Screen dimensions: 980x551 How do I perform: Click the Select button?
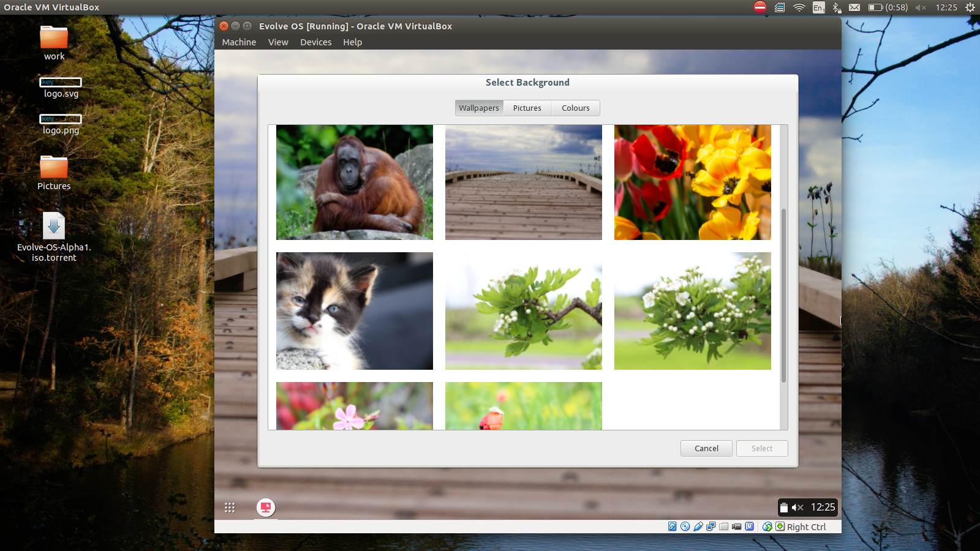coord(762,448)
